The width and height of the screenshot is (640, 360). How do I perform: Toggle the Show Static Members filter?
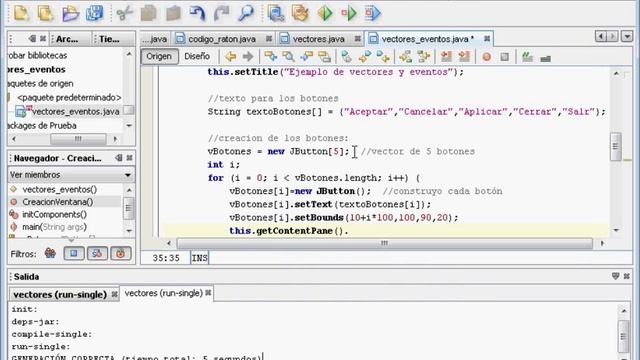click(x=97, y=253)
